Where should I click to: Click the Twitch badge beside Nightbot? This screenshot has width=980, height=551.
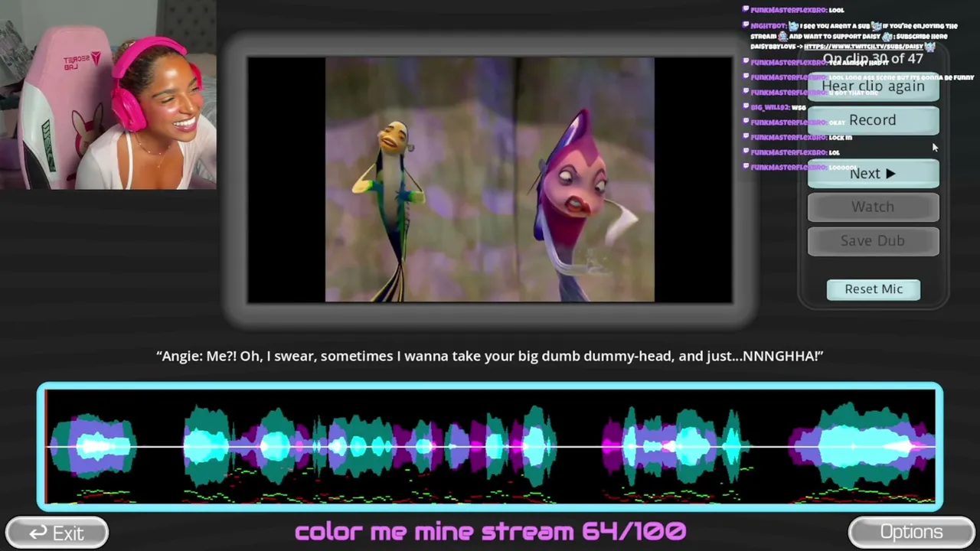point(746,25)
